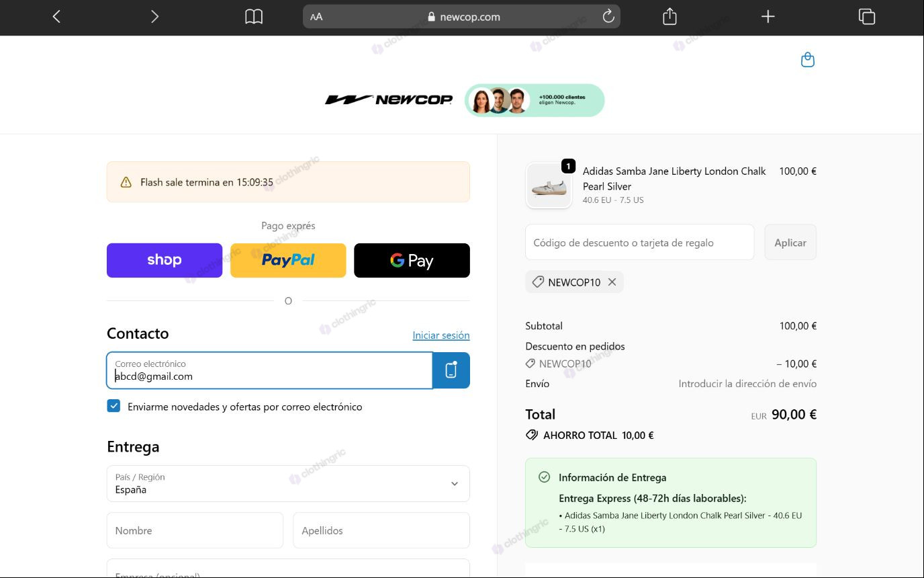Image resolution: width=924 pixels, height=578 pixels.
Task: Open the Safari share sheet
Action: tap(669, 17)
